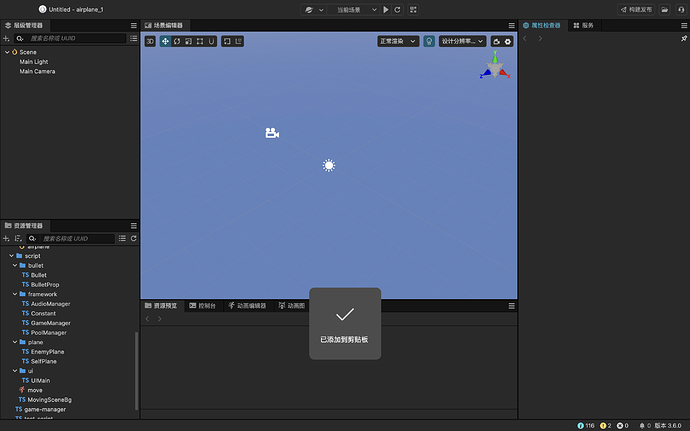690x431 pixels.
Task: Refresh the assets panel
Action: (134, 239)
